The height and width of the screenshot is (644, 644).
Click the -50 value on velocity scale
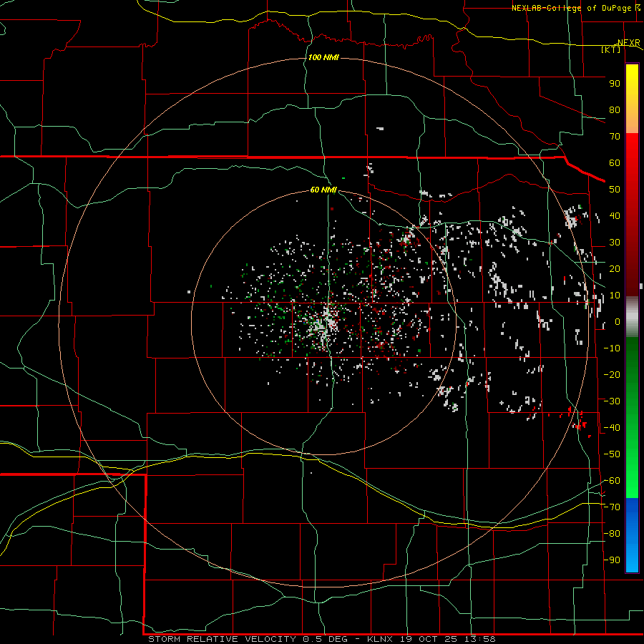click(612, 454)
